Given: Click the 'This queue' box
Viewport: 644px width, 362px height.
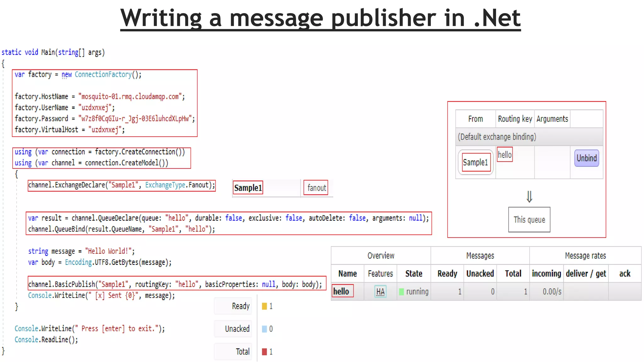Looking at the screenshot, I should pos(529,220).
